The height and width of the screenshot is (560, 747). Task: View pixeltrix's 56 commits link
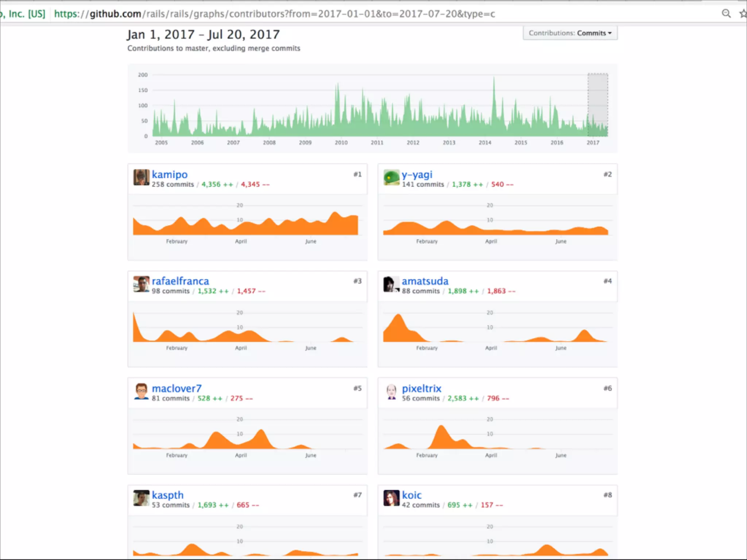point(421,398)
